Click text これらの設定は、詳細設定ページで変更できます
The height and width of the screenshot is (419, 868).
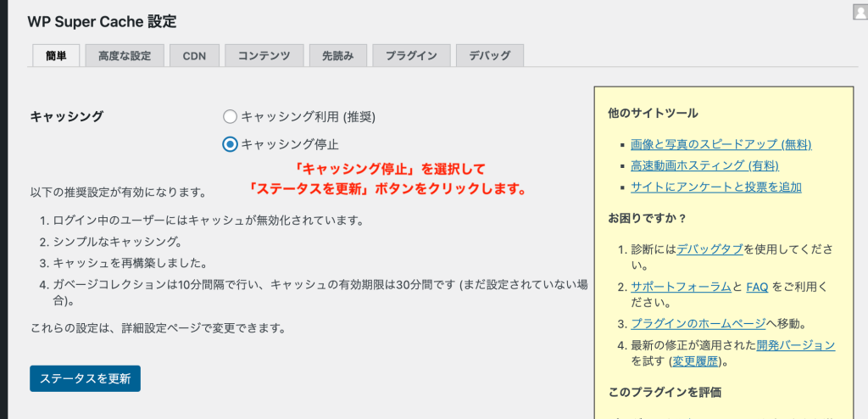159,328
